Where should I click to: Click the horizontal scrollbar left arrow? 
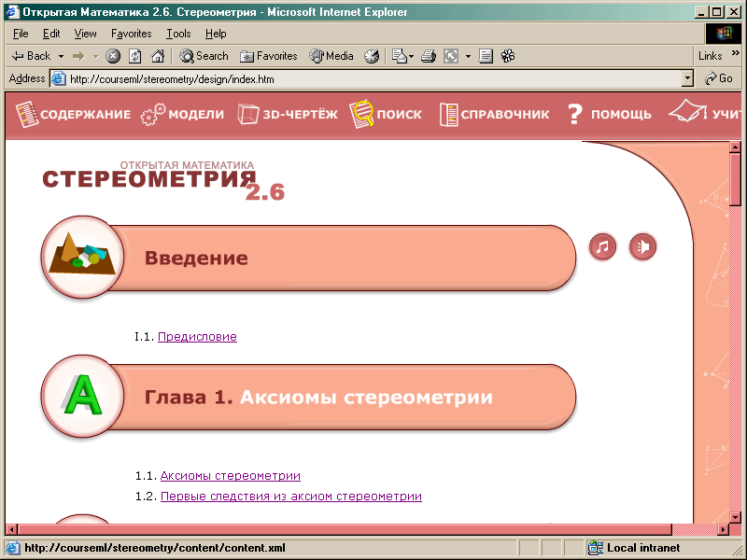[x=12, y=528]
